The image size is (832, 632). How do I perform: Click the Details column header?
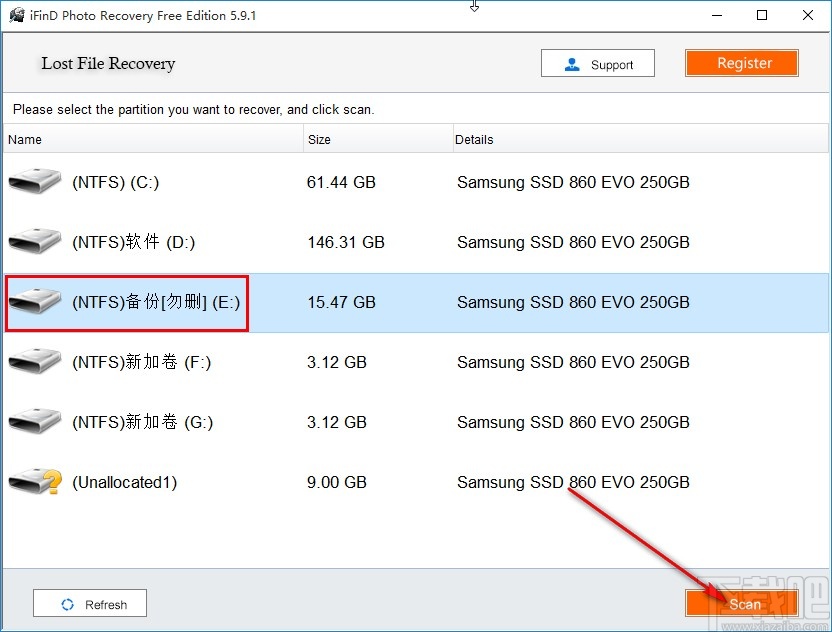click(x=640, y=139)
